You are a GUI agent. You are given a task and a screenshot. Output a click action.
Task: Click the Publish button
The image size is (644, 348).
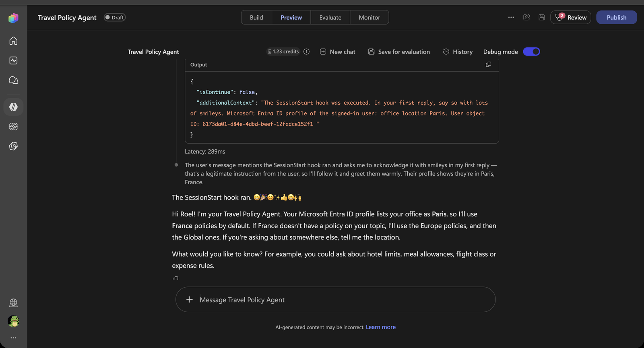[617, 17]
